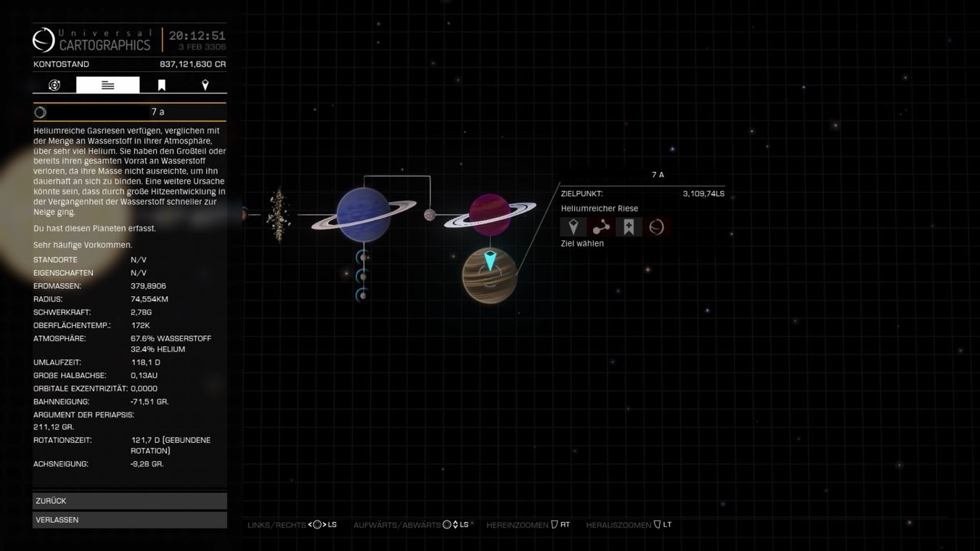Select the brown helium-rich giant 7 A
980x551 pixels.
click(490, 276)
